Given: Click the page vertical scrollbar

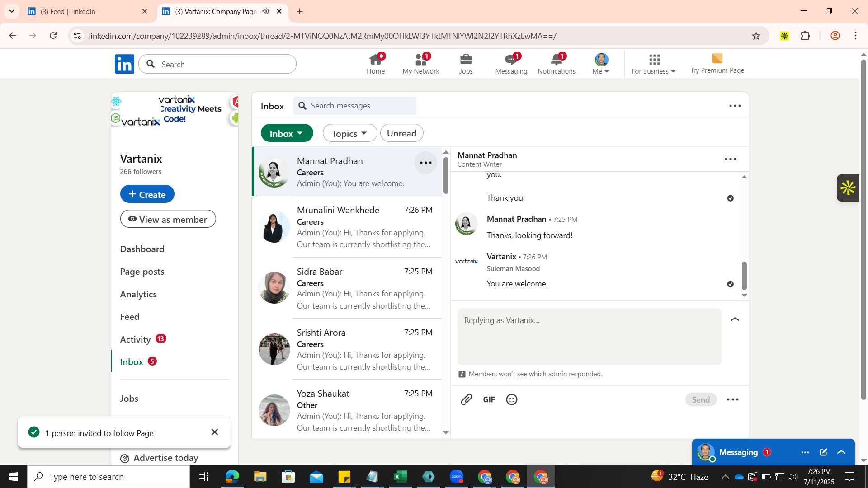Looking at the screenshot, I should (863, 230).
